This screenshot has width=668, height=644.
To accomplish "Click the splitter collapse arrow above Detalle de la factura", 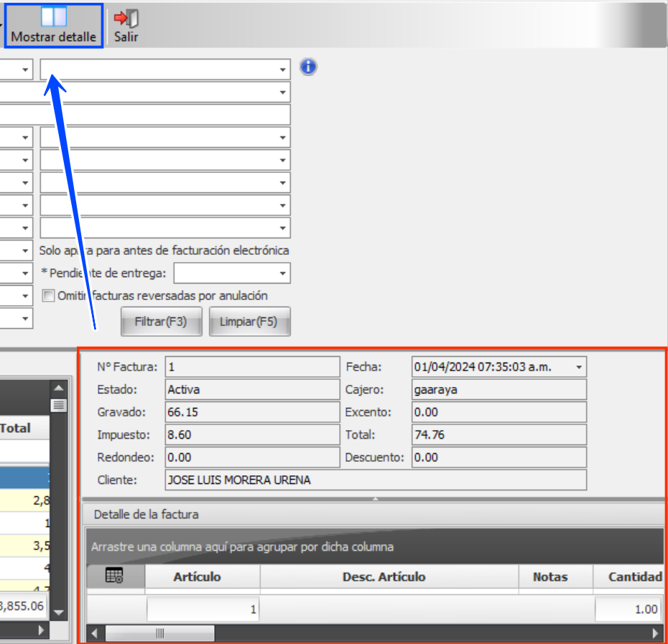I will (374, 498).
